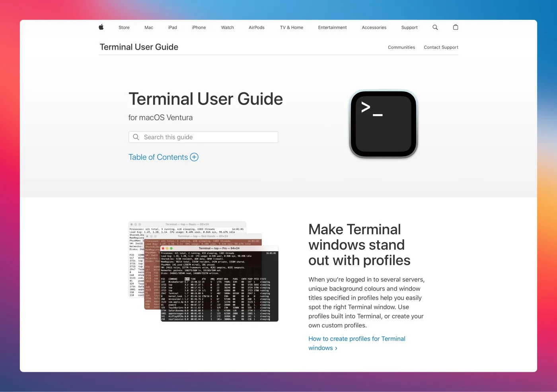The width and height of the screenshot is (557, 392).
Task: Go to iPad in the nav bar
Action: pyautogui.click(x=172, y=27)
